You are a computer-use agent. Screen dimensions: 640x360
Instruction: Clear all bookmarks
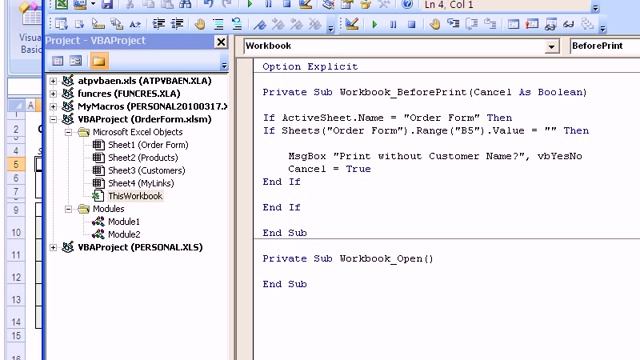tap(315, 24)
